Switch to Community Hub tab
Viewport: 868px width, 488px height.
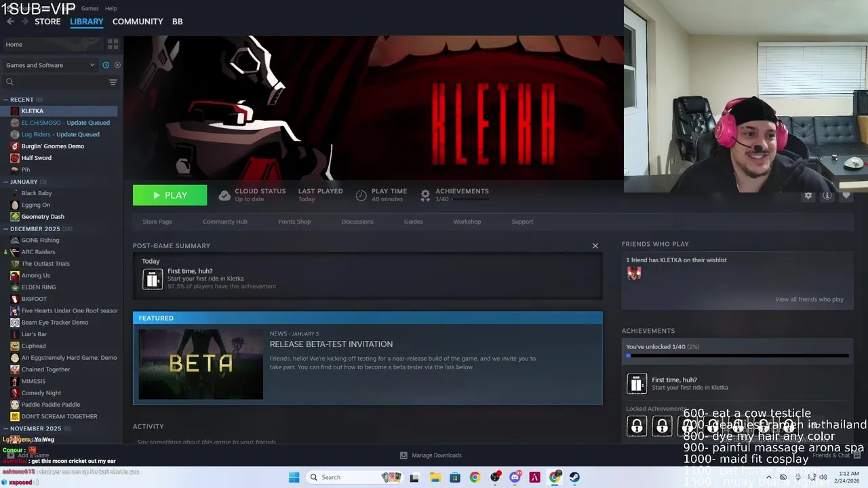click(x=225, y=222)
